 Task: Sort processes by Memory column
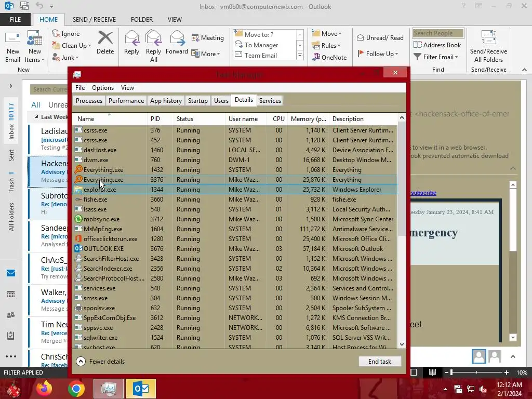308,119
